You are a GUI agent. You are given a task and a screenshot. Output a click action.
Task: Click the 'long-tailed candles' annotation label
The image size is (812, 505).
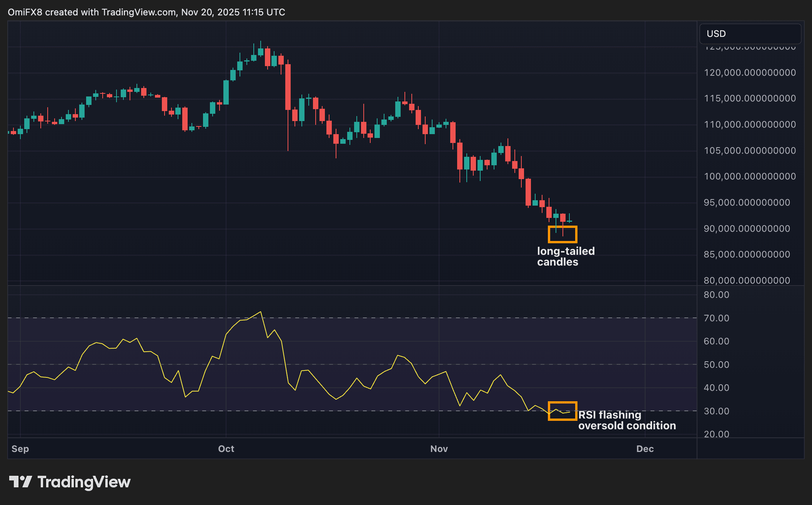[565, 257]
